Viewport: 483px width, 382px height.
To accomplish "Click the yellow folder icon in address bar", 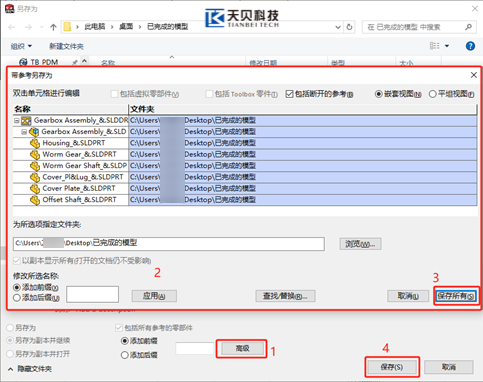I will [x=67, y=27].
